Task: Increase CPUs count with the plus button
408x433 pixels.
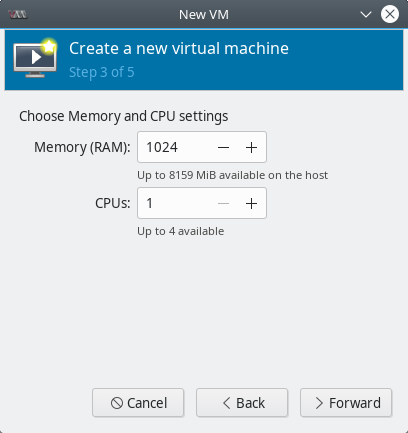Action: tap(251, 203)
